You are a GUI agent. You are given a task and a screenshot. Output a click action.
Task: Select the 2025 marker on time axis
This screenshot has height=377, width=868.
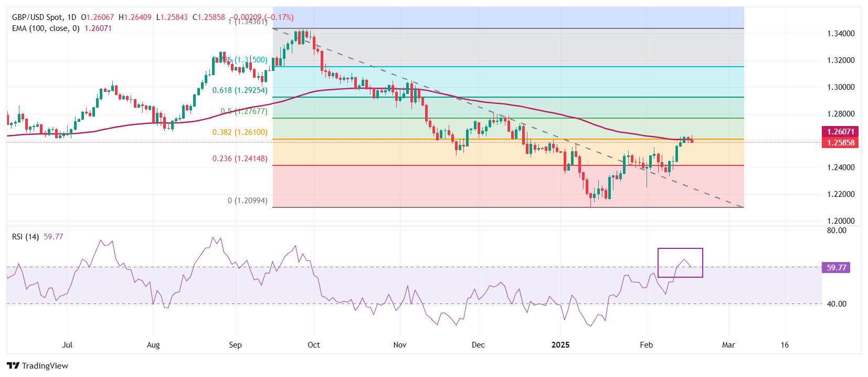coord(560,345)
